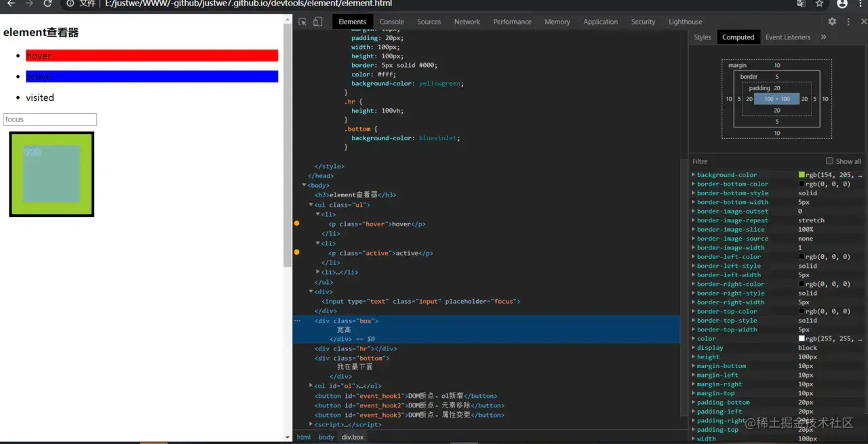Click the translate page icon

[801, 3]
